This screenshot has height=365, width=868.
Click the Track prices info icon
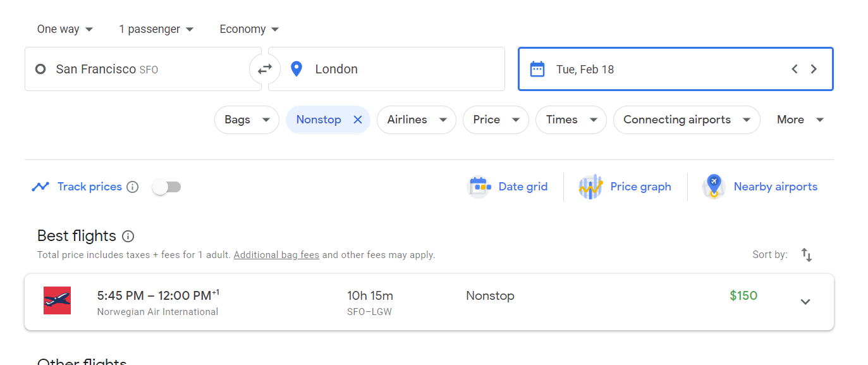(132, 187)
